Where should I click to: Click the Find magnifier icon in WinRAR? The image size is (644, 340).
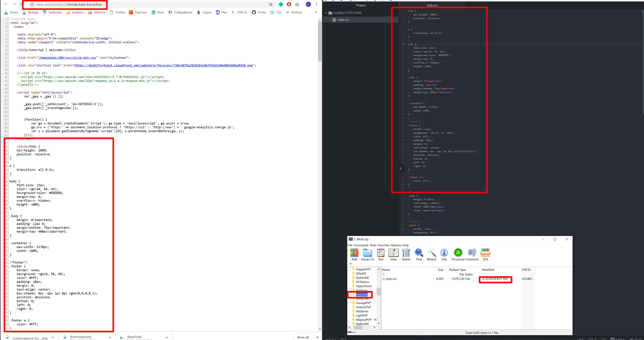click(x=419, y=253)
